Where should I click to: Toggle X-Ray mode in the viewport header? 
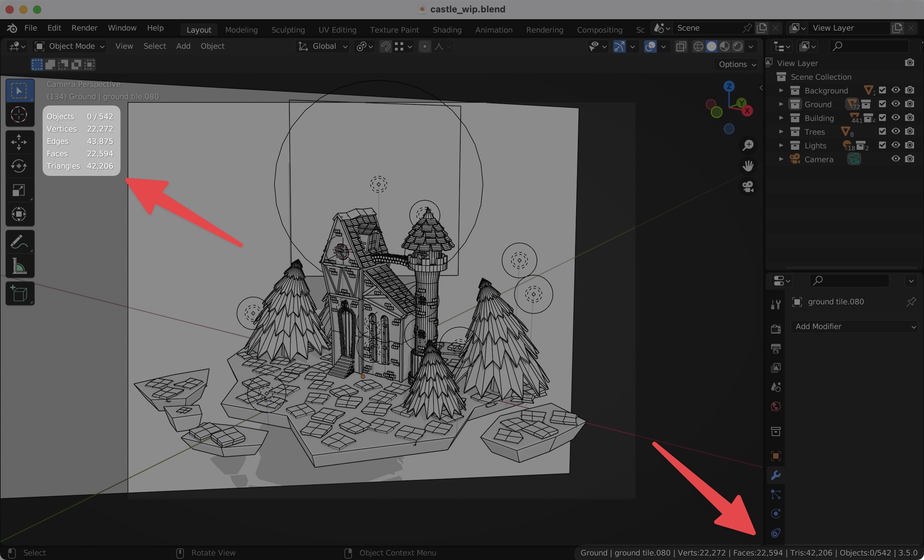point(681,46)
